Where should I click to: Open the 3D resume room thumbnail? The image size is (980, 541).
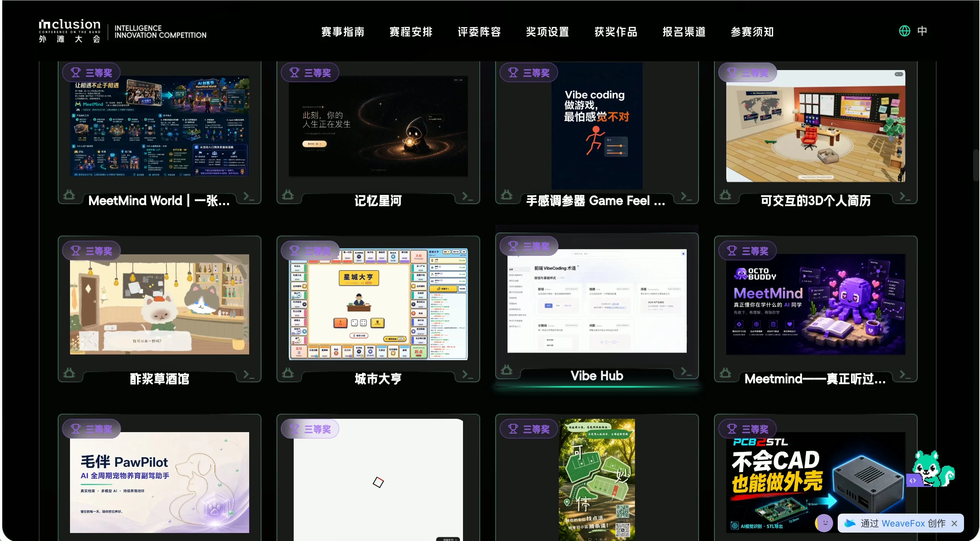816,126
